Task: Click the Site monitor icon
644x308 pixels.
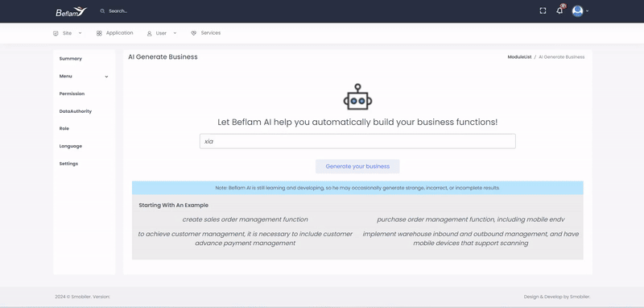Action: (x=56, y=33)
